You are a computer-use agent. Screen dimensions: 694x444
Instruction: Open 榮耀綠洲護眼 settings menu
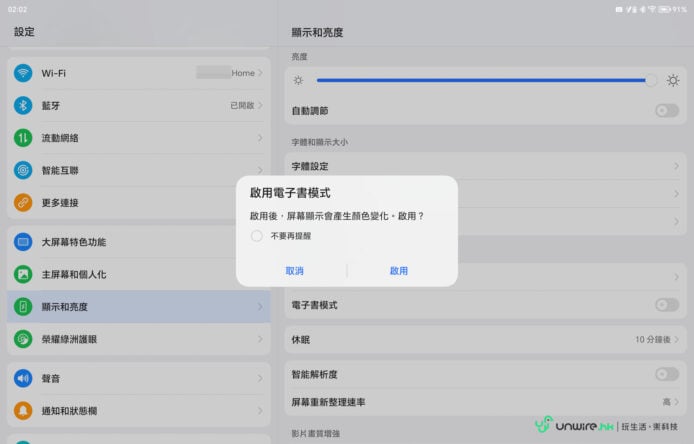point(138,338)
